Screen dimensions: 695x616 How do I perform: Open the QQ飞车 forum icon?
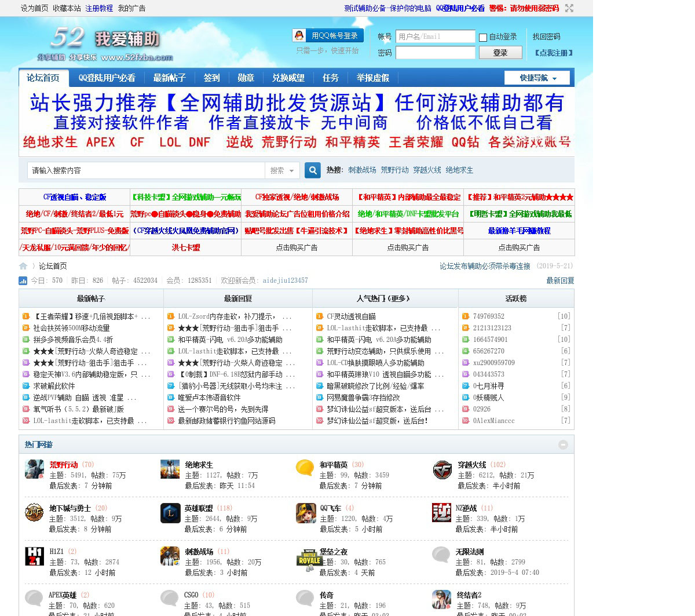pos(306,513)
